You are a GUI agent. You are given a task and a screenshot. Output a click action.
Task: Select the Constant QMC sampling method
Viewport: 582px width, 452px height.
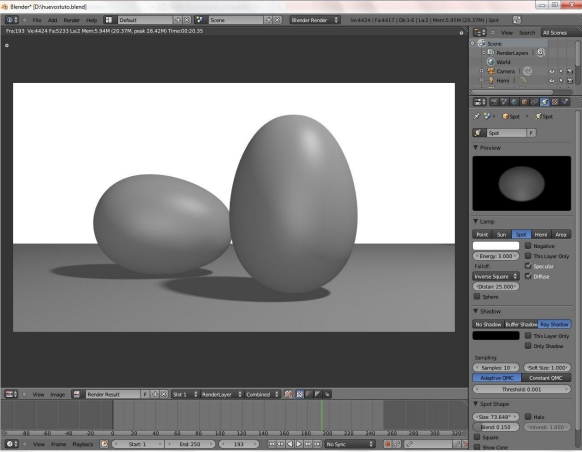tap(546, 378)
